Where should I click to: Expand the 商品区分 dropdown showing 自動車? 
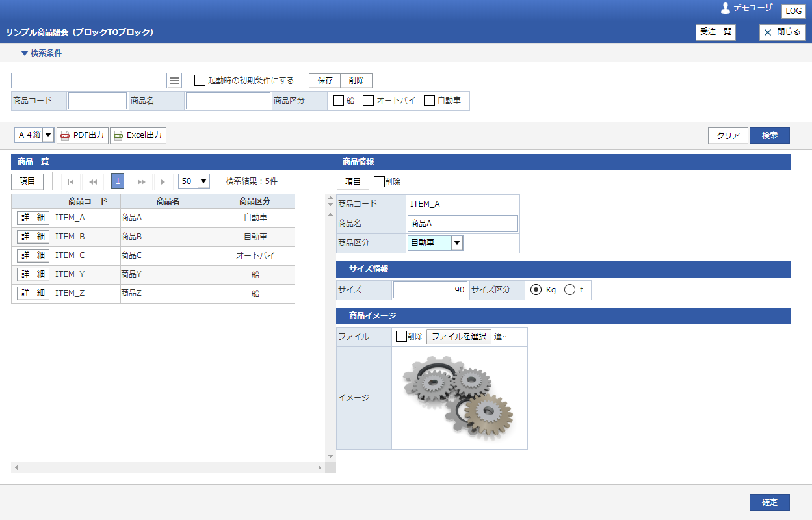coord(457,243)
